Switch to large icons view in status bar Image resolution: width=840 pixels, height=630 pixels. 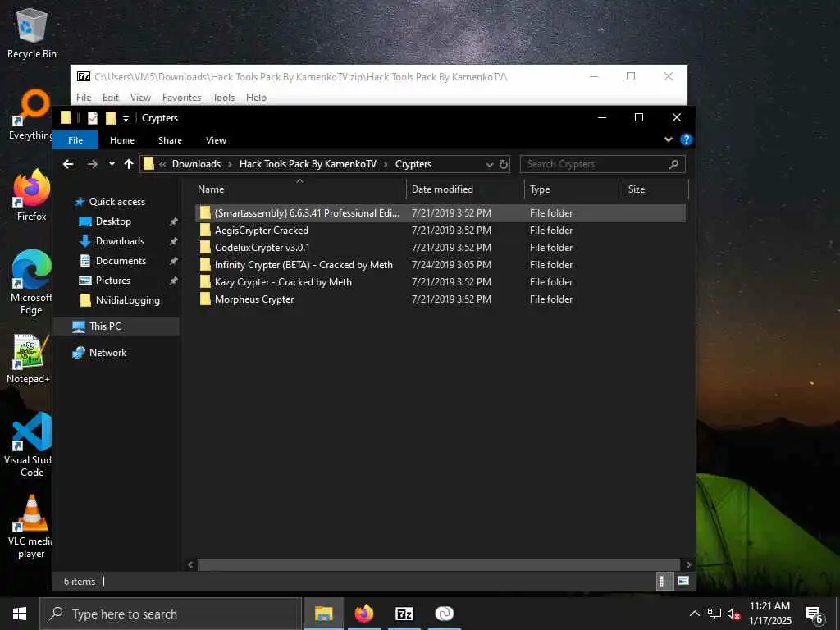[683, 582]
